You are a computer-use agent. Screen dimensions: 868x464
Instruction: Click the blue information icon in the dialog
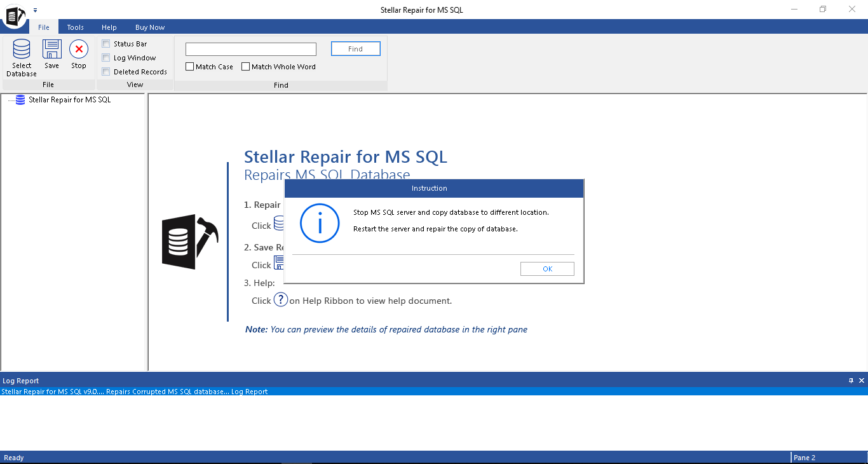320,223
